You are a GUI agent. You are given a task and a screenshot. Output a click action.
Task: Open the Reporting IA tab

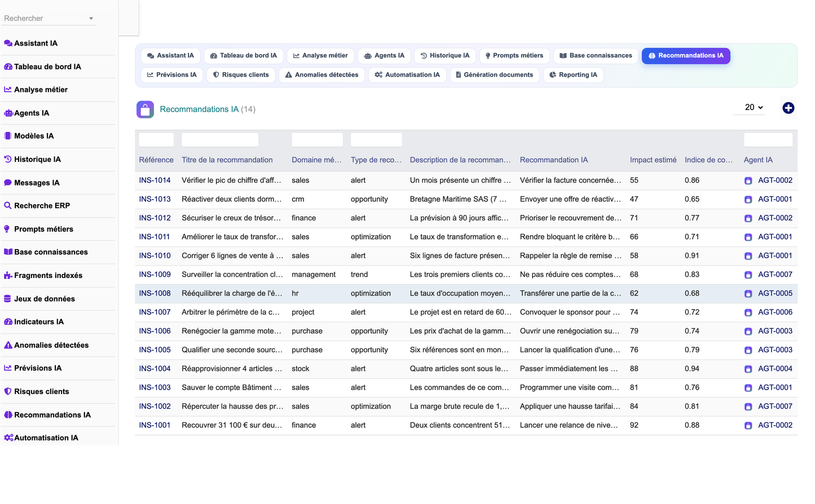click(573, 75)
